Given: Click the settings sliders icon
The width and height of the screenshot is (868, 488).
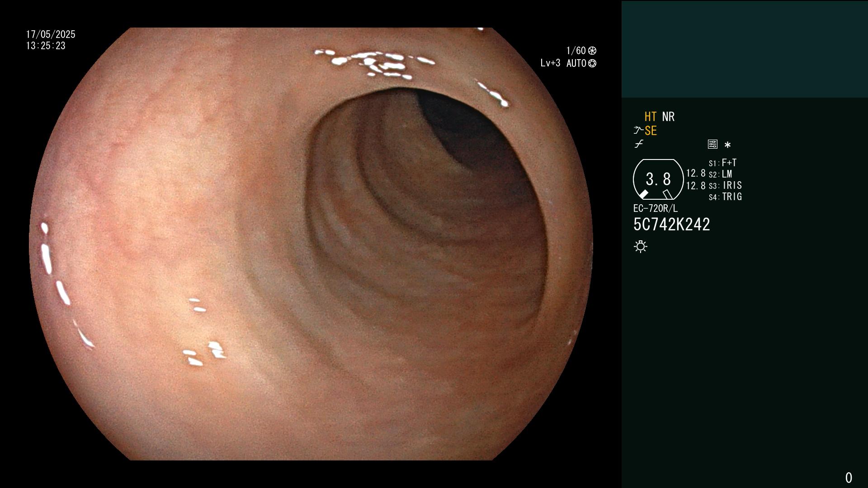Looking at the screenshot, I should tap(712, 144).
